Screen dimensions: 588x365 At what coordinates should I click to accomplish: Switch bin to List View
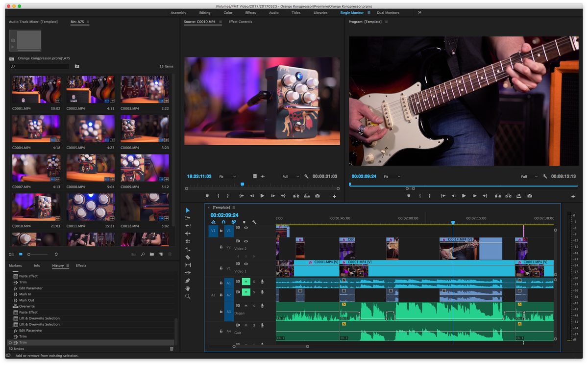coord(12,254)
